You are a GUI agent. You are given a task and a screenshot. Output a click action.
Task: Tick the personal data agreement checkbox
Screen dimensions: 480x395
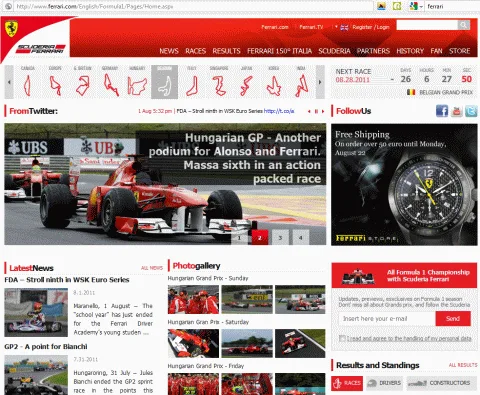[x=342, y=338]
